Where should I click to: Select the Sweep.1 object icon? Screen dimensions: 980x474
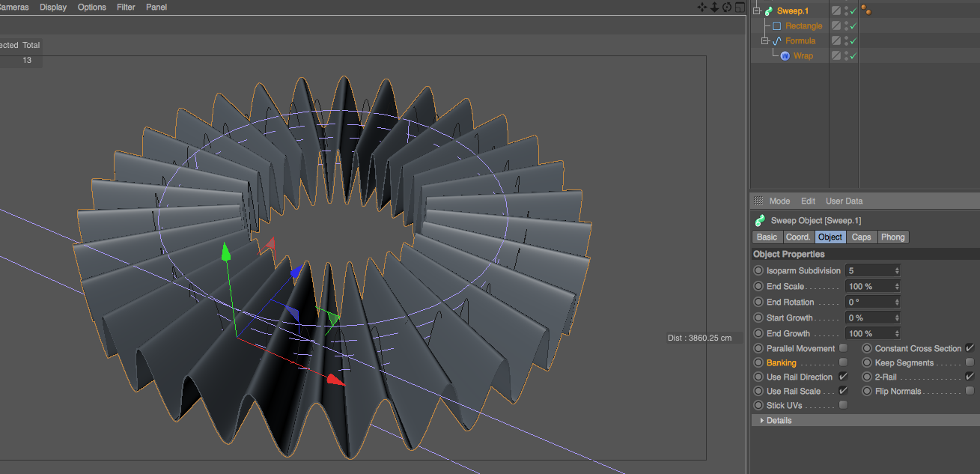767,10
